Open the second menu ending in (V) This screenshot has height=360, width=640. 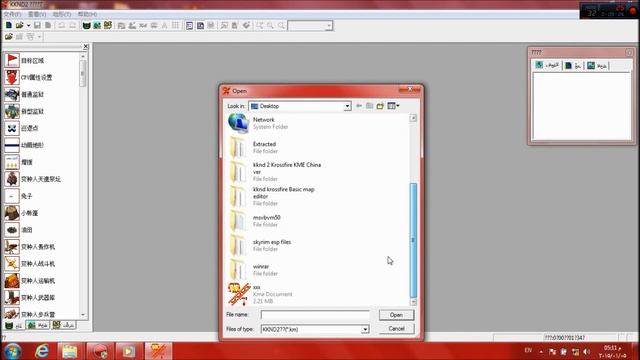point(37,14)
